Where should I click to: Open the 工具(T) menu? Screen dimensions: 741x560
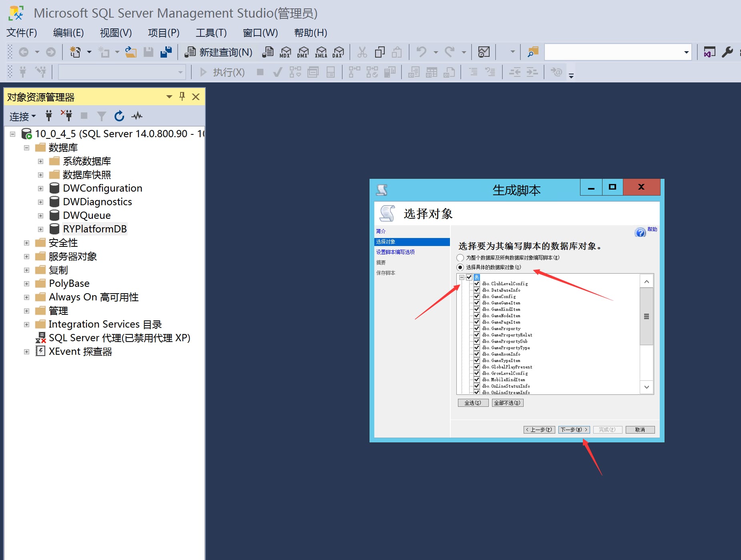211,32
